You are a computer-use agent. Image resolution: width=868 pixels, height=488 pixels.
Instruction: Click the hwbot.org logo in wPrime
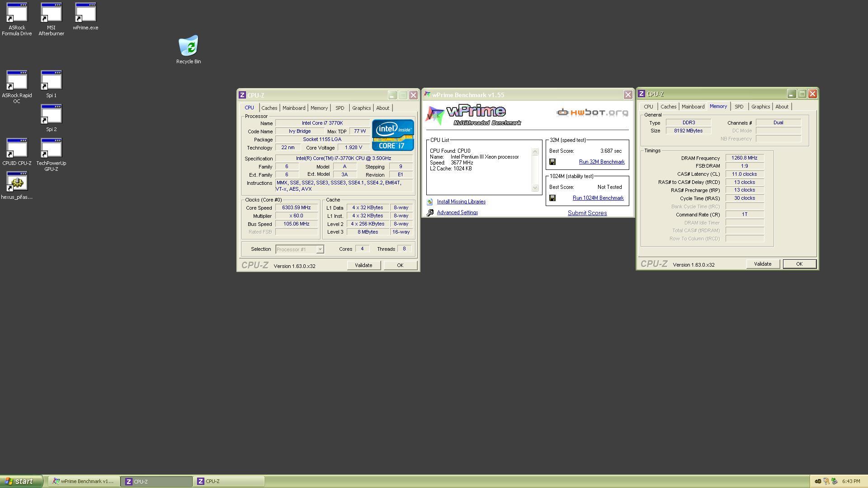592,113
